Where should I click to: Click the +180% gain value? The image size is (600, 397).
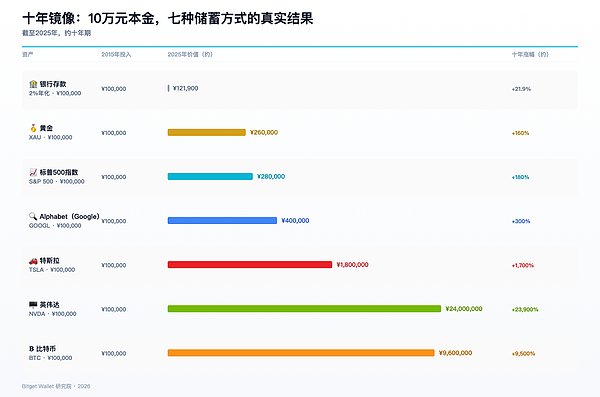click(520, 177)
